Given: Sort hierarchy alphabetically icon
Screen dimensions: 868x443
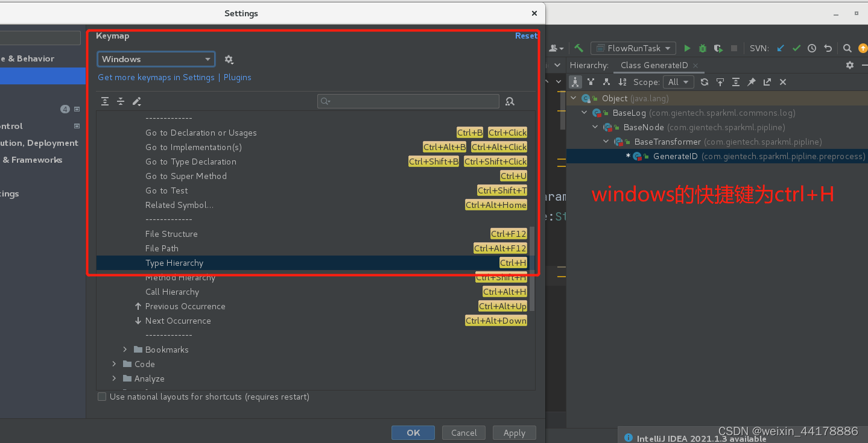Looking at the screenshot, I should point(622,82).
